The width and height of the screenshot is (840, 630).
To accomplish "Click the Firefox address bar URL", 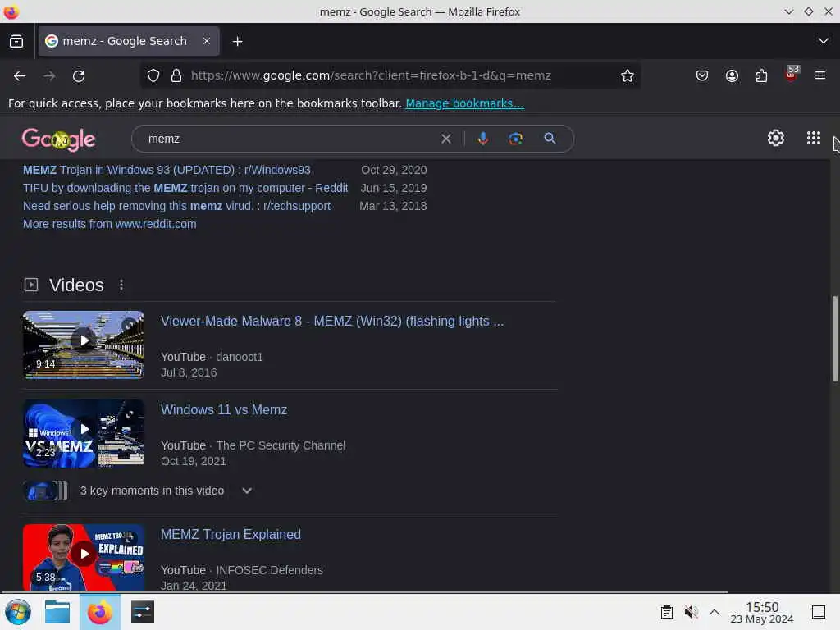I will tap(371, 76).
